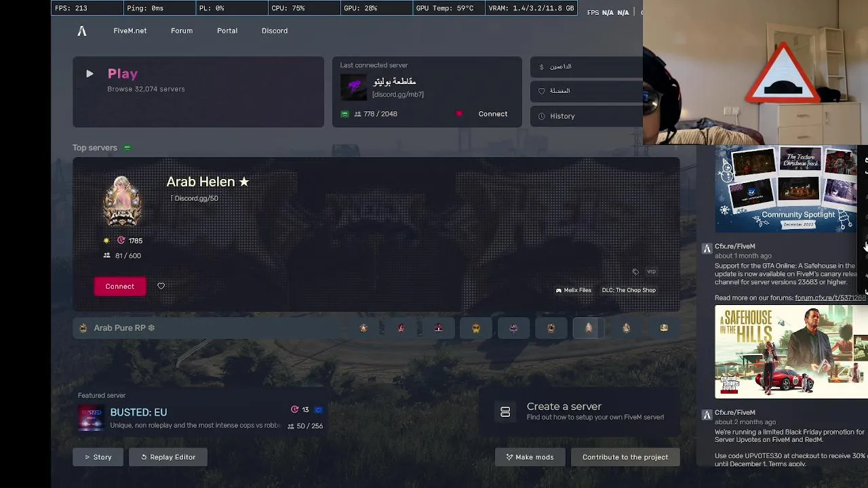Click the pink Play heading
This screenshot has height=488, width=868.
coord(123,74)
